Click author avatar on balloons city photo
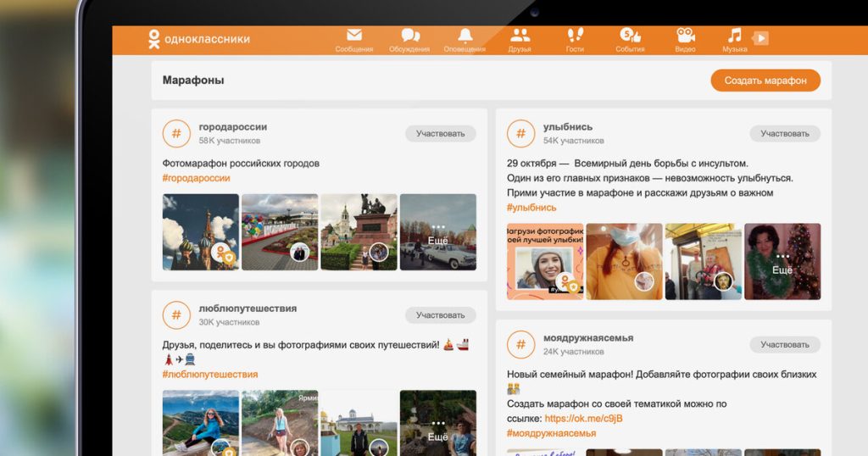The width and height of the screenshot is (868, 456). (299, 253)
